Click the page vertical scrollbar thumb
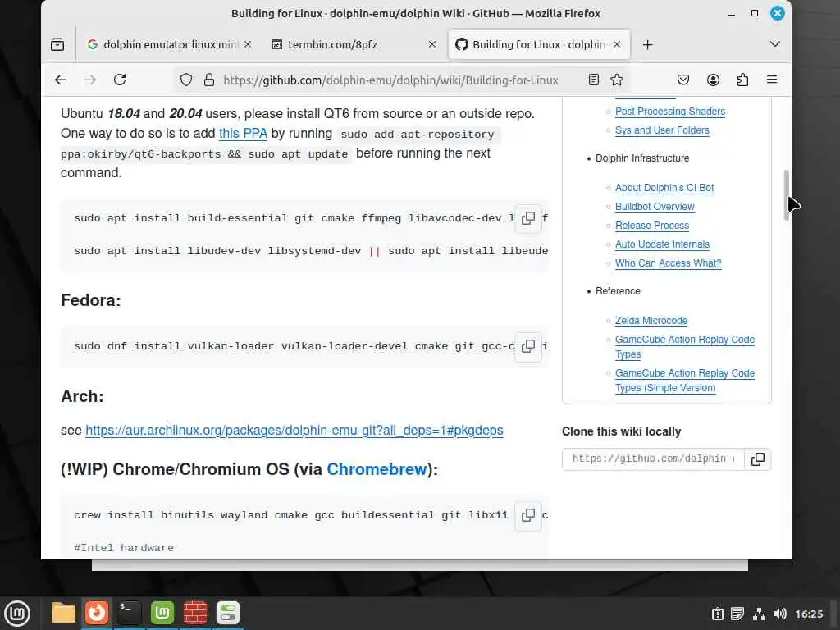840x630 pixels. pos(787,195)
